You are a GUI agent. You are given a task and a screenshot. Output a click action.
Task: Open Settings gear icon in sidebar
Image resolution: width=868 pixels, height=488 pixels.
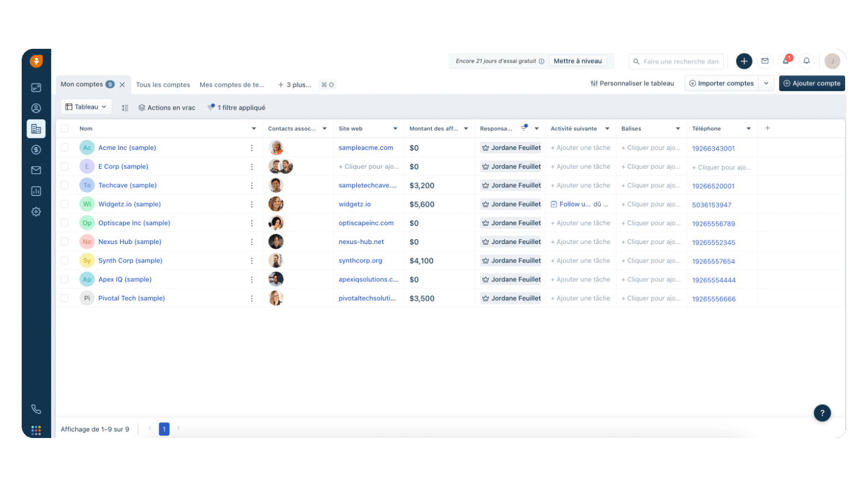(x=36, y=211)
